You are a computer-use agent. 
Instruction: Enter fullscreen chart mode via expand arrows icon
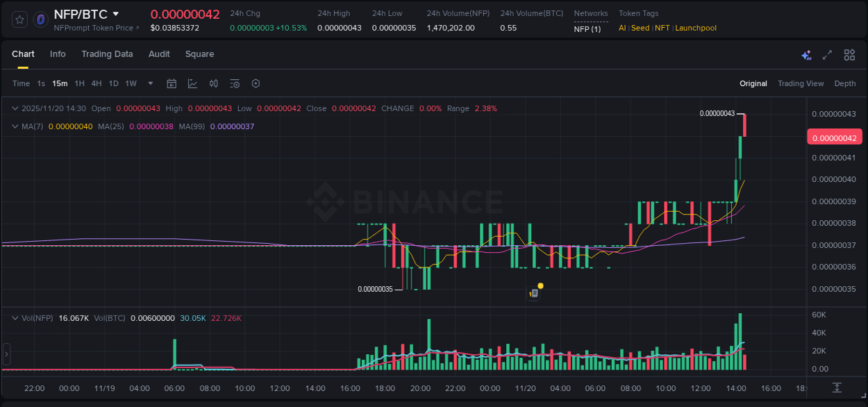coord(827,54)
